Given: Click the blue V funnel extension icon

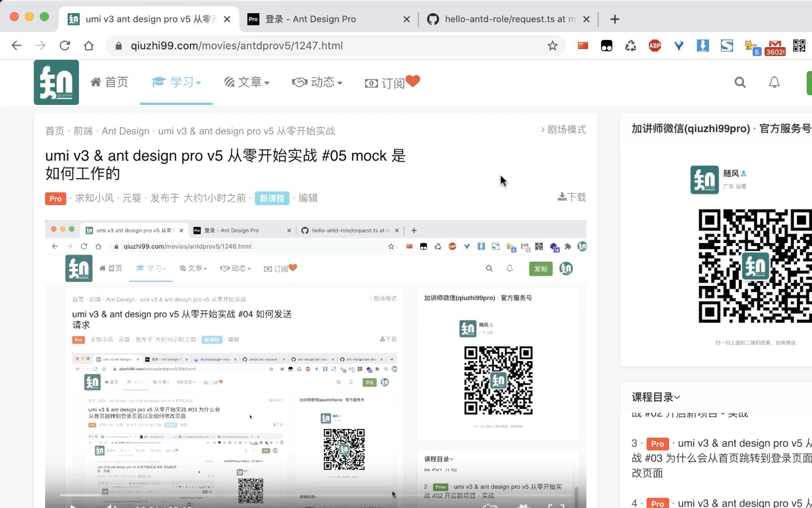Looking at the screenshot, I should [679, 46].
